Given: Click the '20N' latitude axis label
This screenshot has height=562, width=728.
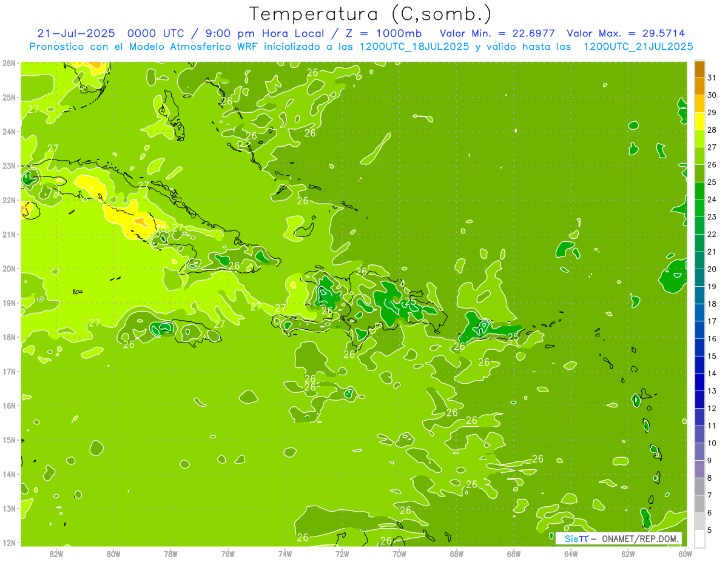Looking at the screenshot, I should 9,269.
